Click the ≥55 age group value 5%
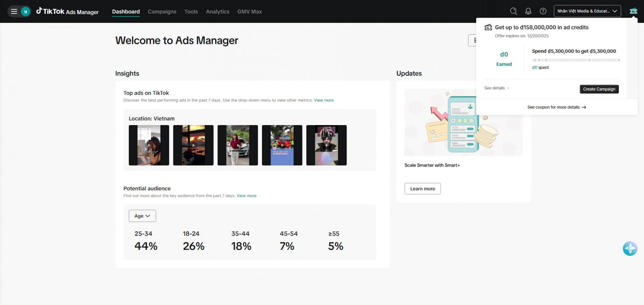The image size is (644, 305). [x=336, y=246]
